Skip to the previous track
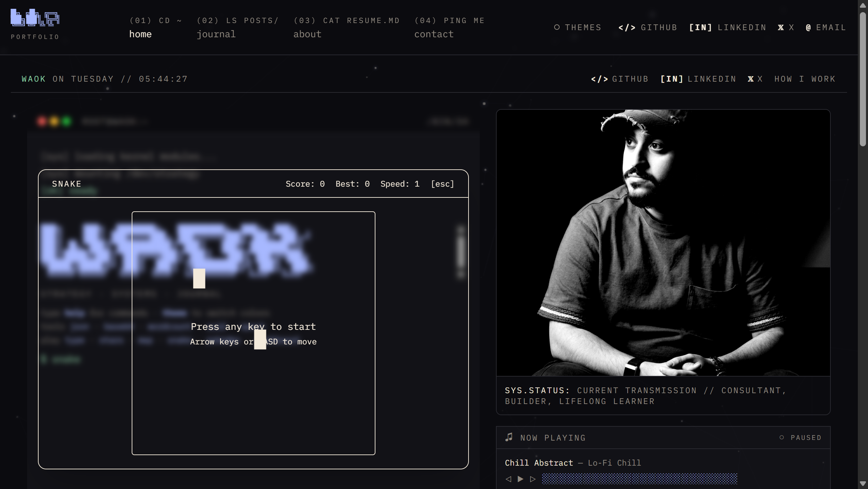 click(x=508, y=479)
